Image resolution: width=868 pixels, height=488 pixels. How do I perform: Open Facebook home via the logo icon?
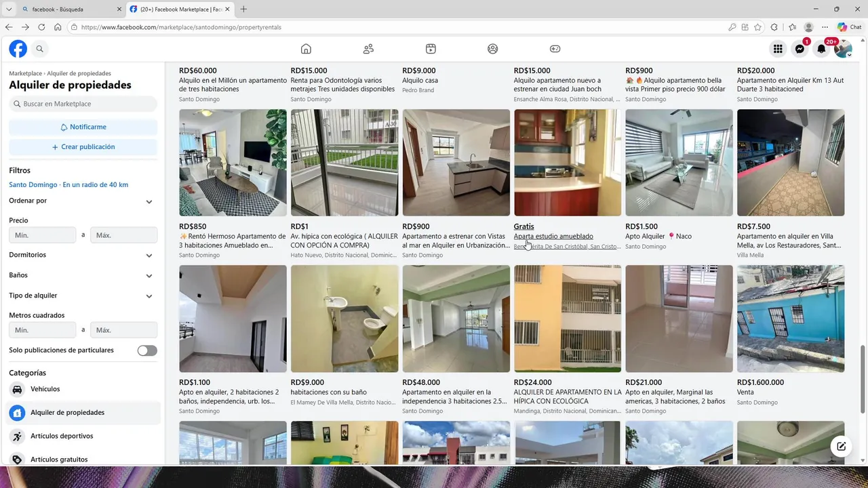coord(18,49)
